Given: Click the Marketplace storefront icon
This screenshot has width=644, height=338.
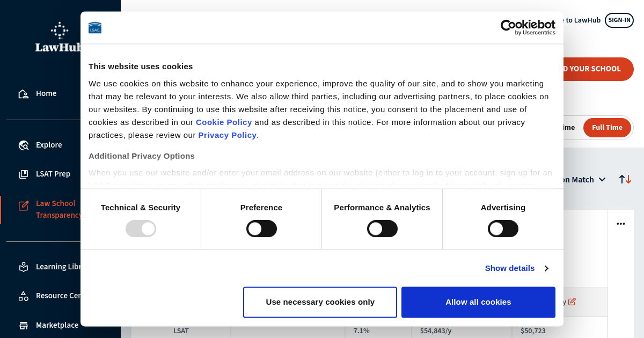Looking at the screenshot, I should click(24, 325).
